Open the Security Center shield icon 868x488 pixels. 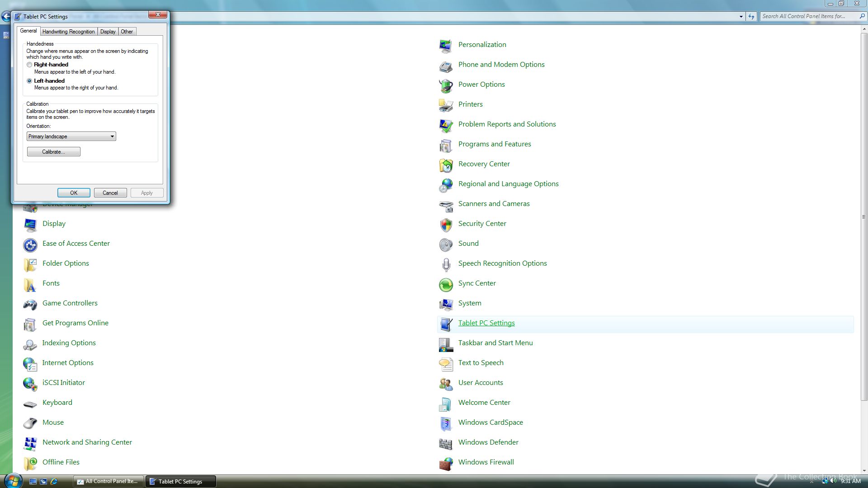446,224
